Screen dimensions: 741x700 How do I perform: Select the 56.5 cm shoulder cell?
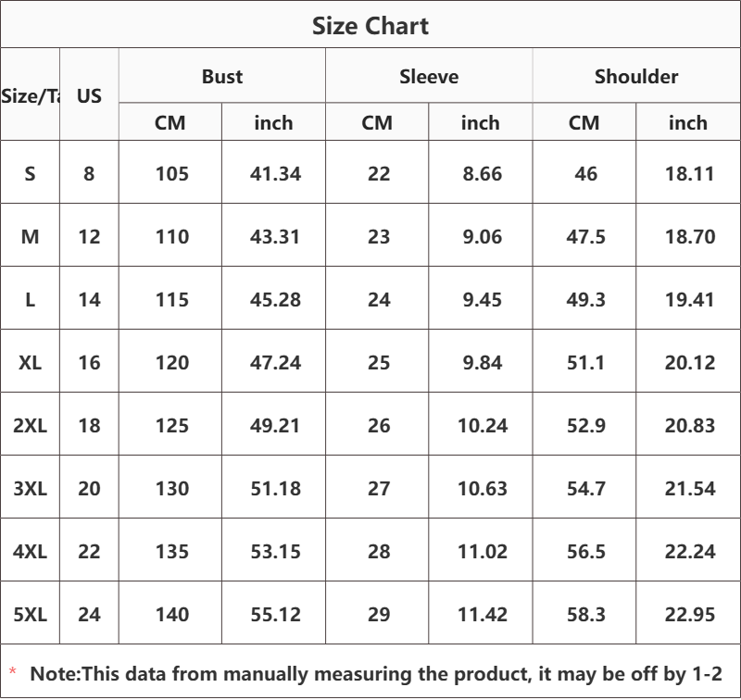point(585,551)
